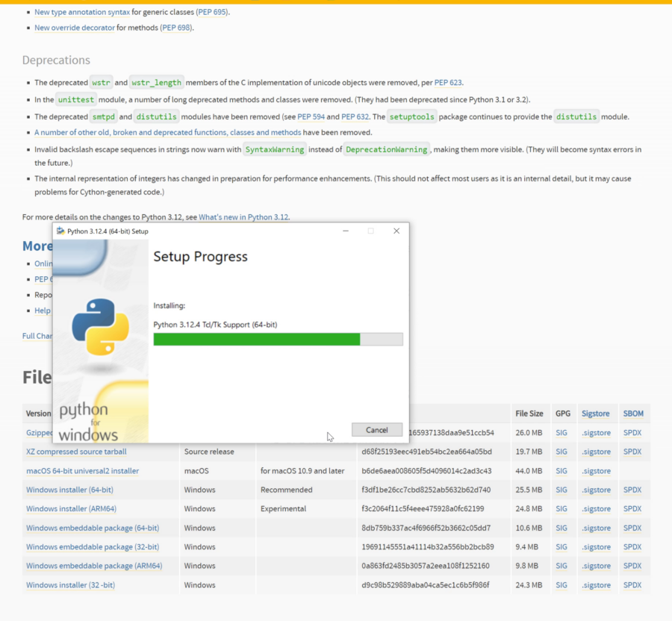Download the macOS 64-bit universal2 installer

pos(83,471)
